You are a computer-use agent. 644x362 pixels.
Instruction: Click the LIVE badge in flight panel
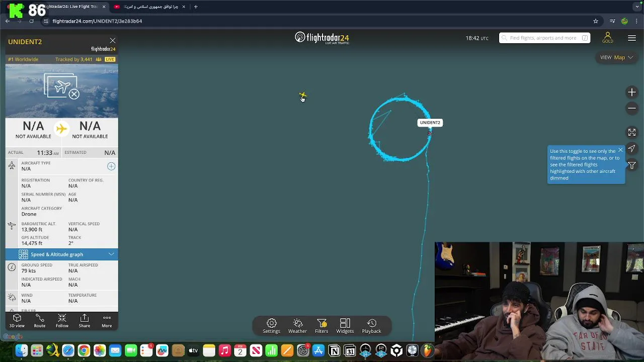coord(110,59)
